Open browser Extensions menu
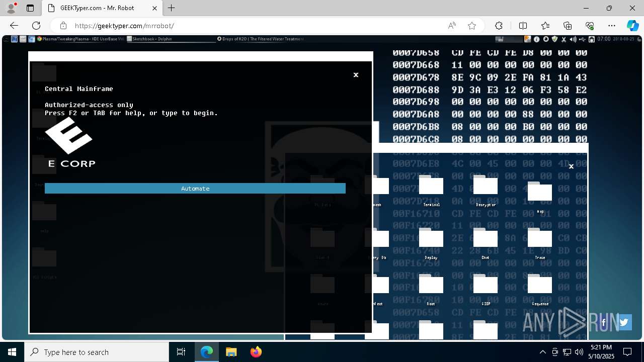This screenshot has width=644, height=362. 499,26
